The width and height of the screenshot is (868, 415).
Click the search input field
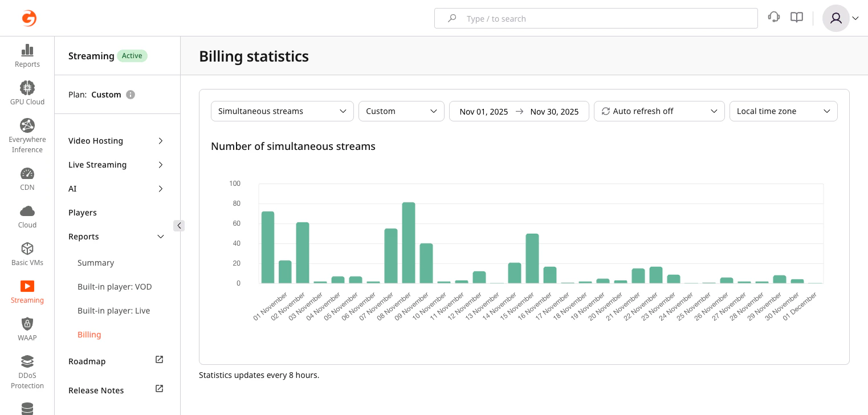pos(596,18)
